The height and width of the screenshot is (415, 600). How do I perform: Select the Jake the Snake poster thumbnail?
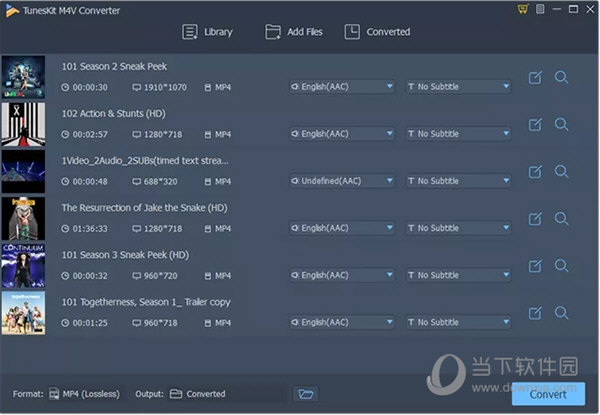23,219
